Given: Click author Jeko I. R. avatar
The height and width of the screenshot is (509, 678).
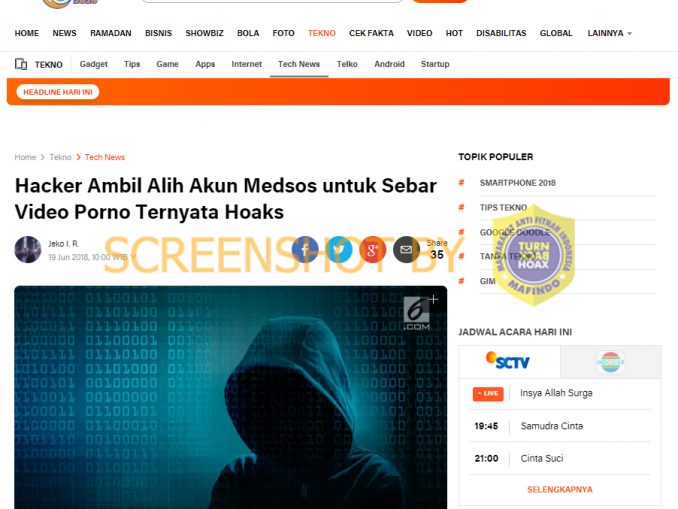Looking at the screenshot, I should [28, 250].
